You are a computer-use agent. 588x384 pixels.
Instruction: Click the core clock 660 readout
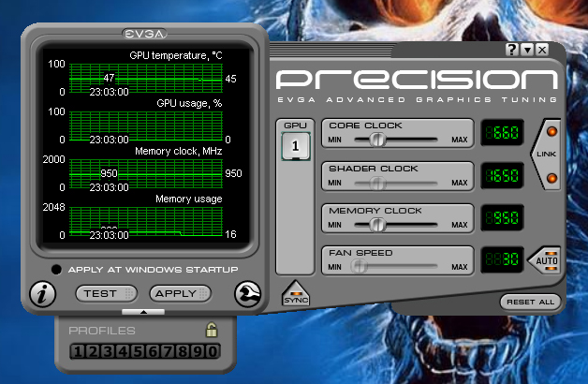[x=502, y=132]
